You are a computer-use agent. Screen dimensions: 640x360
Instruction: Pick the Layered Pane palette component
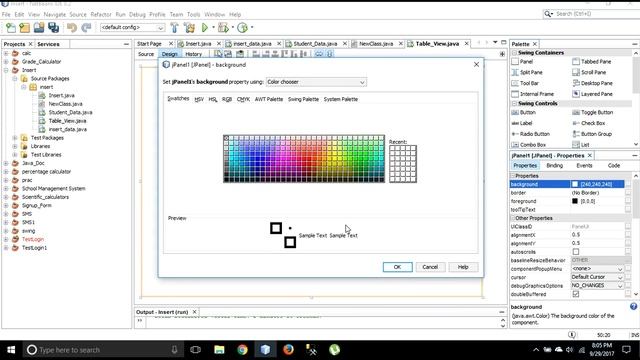(592, 94)
